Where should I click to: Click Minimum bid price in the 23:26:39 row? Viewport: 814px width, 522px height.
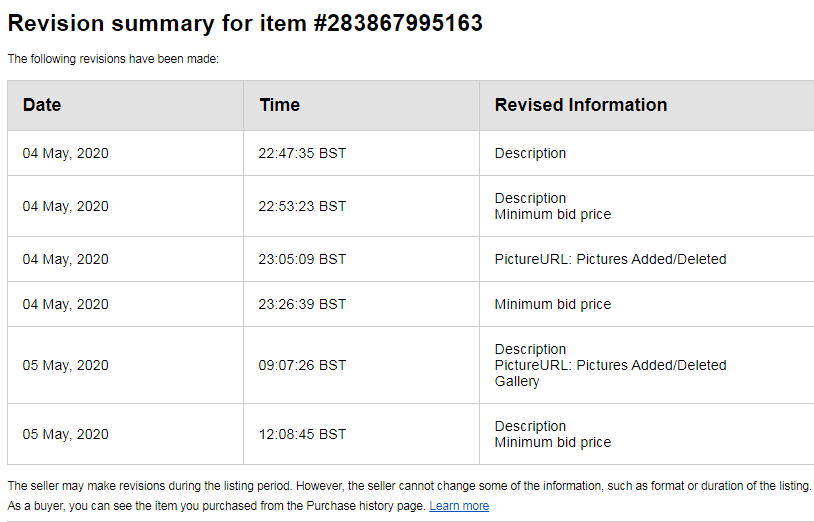[x=552, y=304]
